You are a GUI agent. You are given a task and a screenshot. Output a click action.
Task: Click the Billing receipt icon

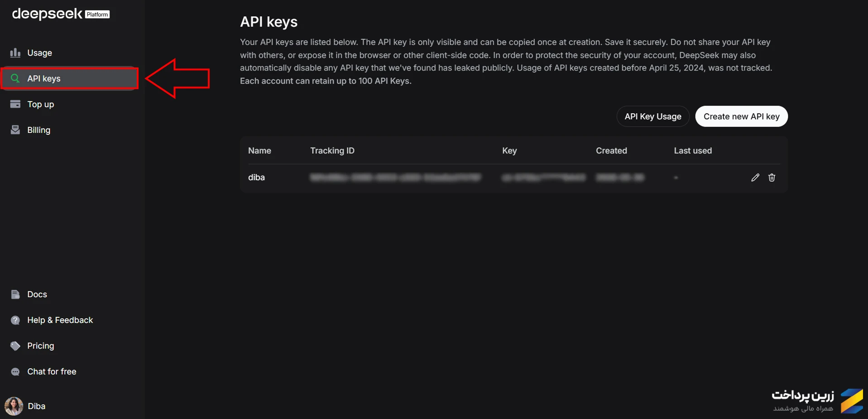point(15,130)
